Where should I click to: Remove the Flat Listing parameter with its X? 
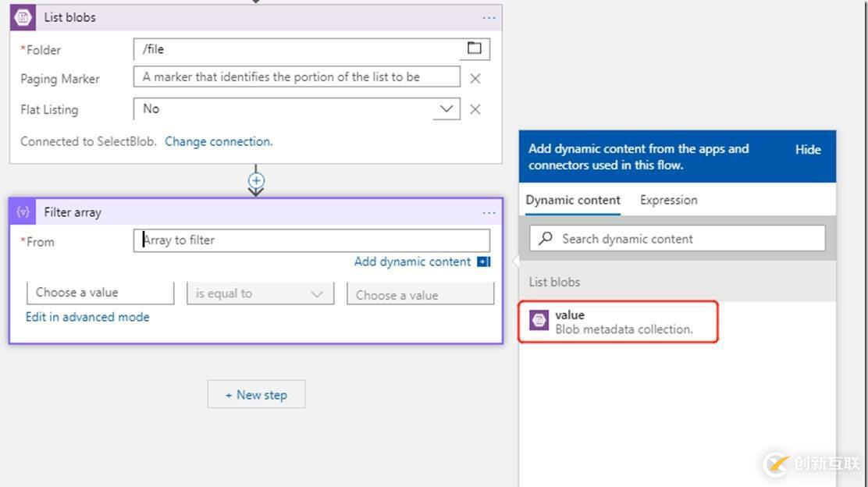pos(475,109)
